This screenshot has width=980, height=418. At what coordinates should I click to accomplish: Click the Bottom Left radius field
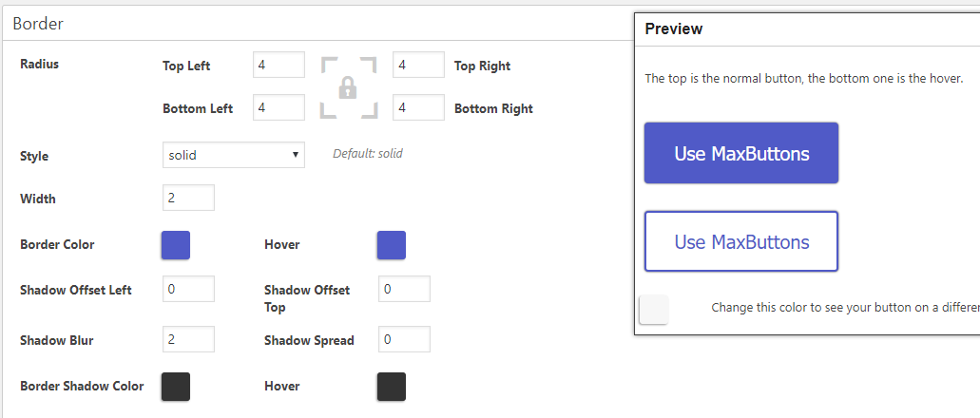279,107
